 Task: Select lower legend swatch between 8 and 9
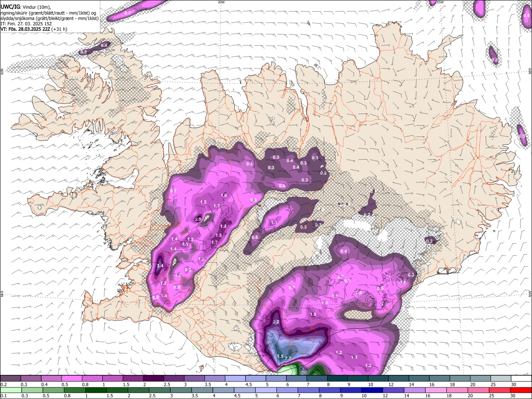point(329,390)
